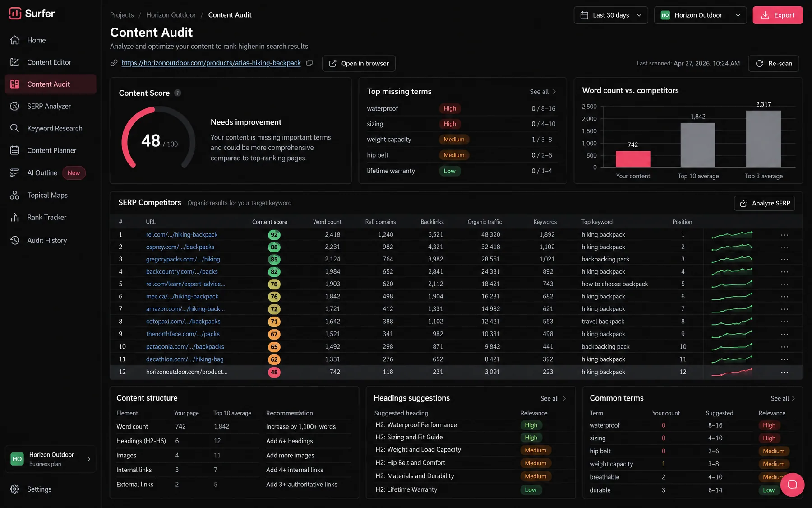Click the Re-scan button
The width and height of the screenshot is (812, 508).
pyautogui.click(x=774, y=64)
